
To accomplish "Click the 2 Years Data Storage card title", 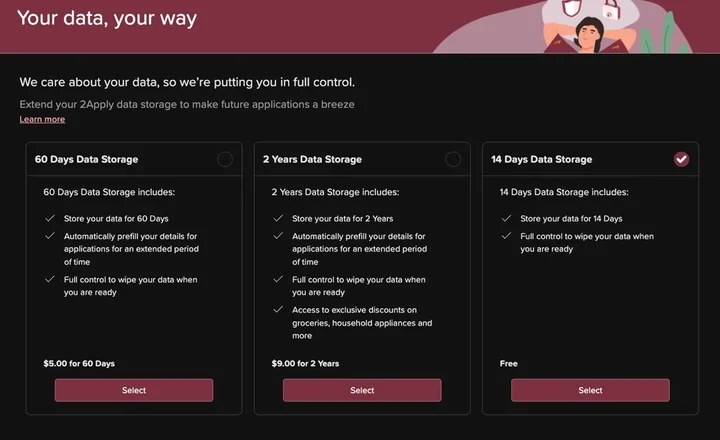I will (x=312, y=159).
